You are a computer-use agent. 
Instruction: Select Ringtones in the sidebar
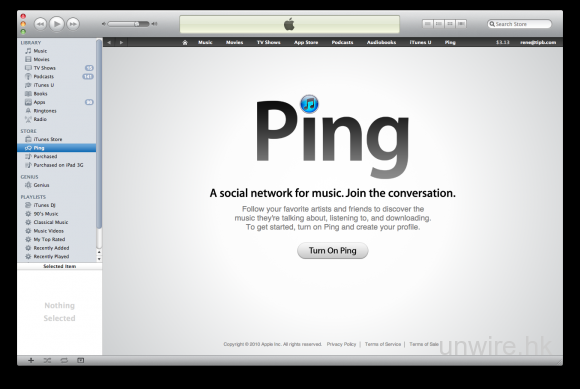(x=57, y=111)
